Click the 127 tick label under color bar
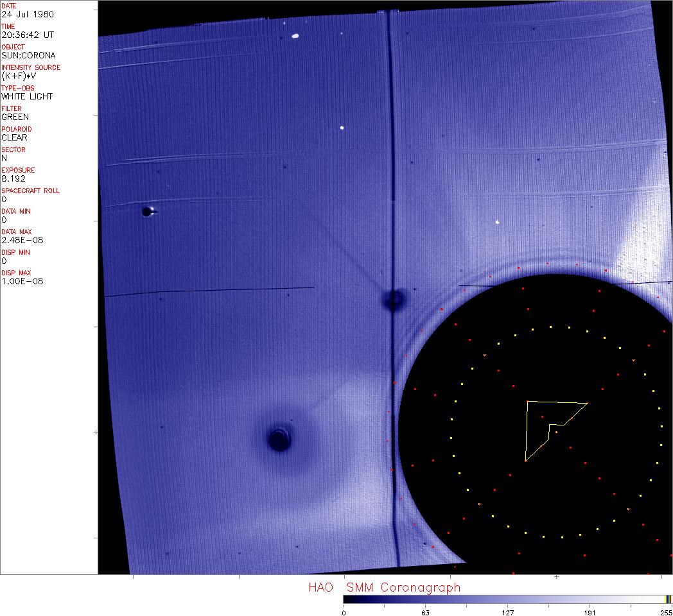 coord(508,612)
